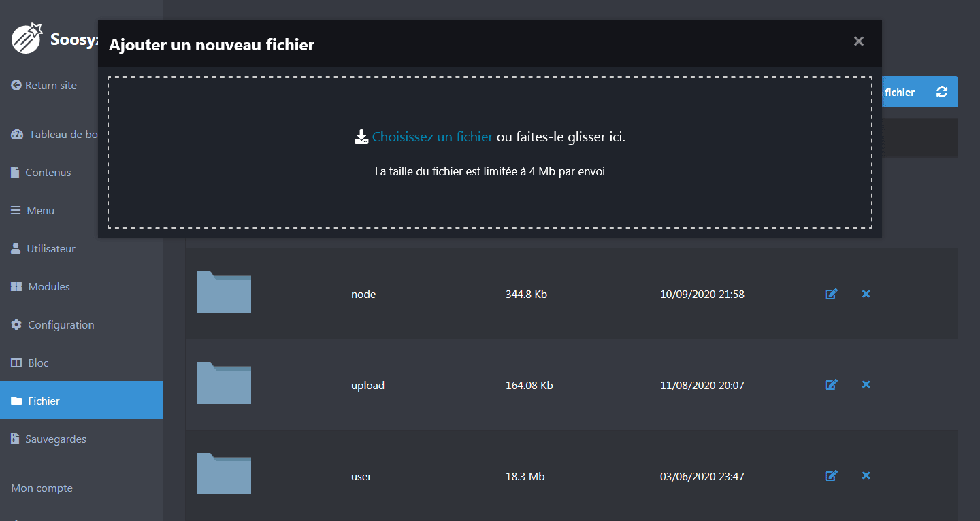Open the Contenus section

tap(47, 172)
